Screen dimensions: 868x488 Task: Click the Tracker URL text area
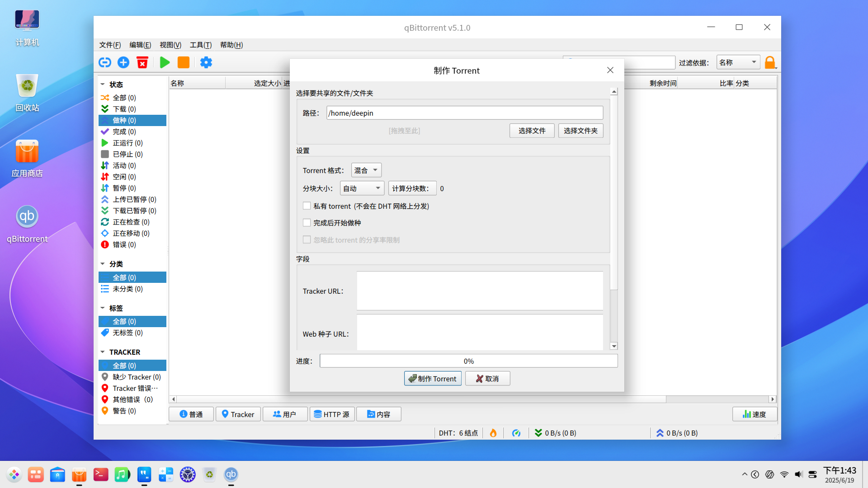(480, 291)
